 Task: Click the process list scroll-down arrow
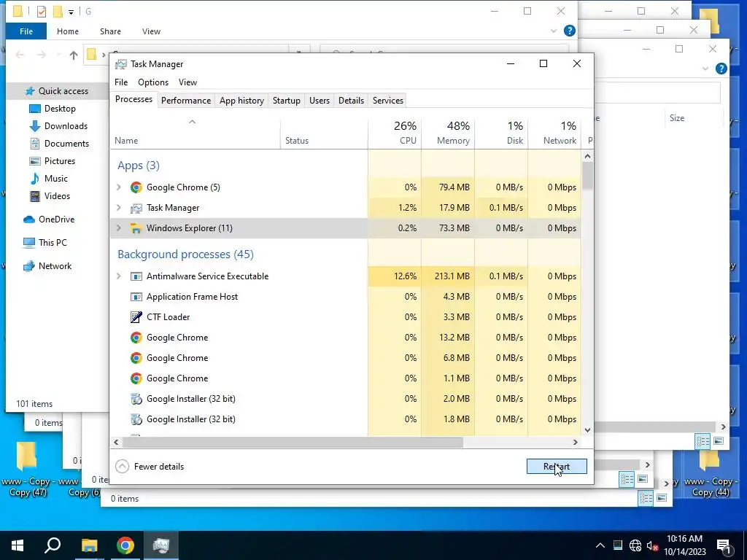click(587, 430)
